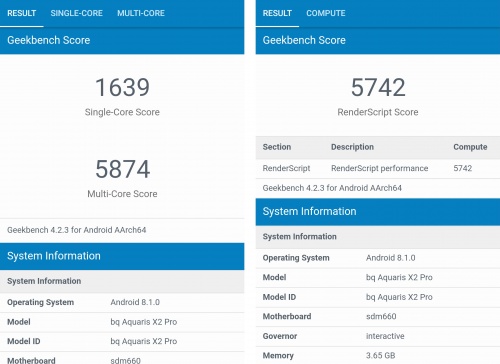Click the left Geekbench 4.2.3 version text
500x364 pixels.
(77, 230)
